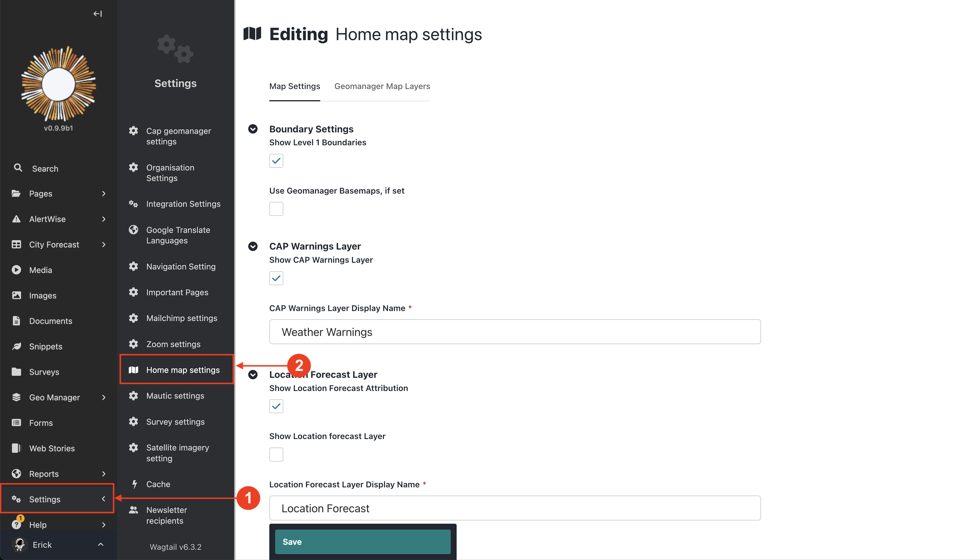Click the Google Translate Languages globe icon
The height and width of the screenshot is (560, 980).
tap(133, 230)
